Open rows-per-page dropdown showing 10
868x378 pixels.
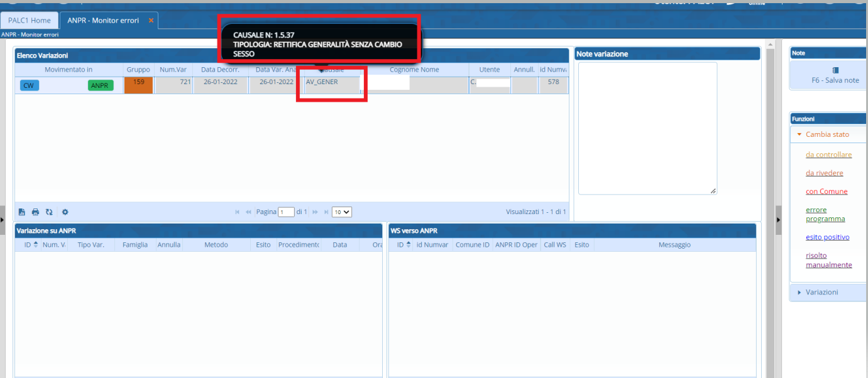pyautogui.click(x=342, y=212)
